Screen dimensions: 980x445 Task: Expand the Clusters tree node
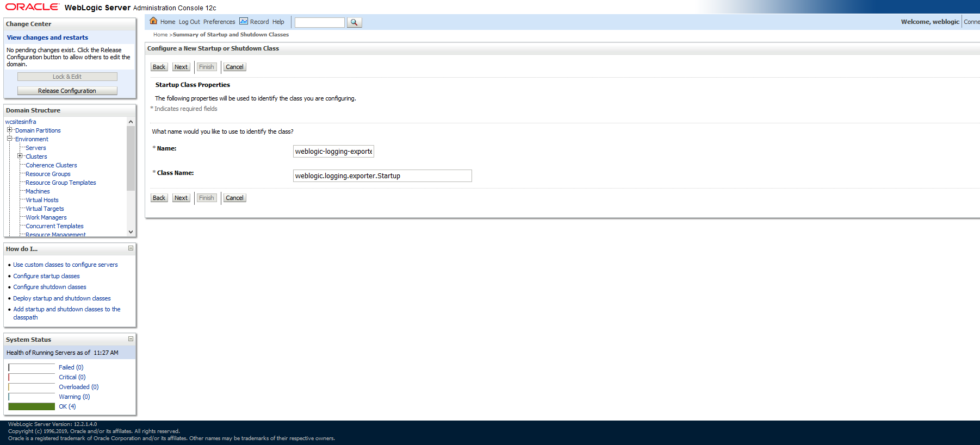(x=20, y=156)
